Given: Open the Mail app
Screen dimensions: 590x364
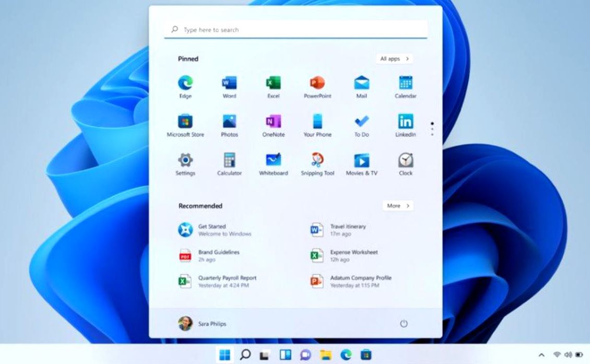Looking at the screenshot, I should [362, 87].
